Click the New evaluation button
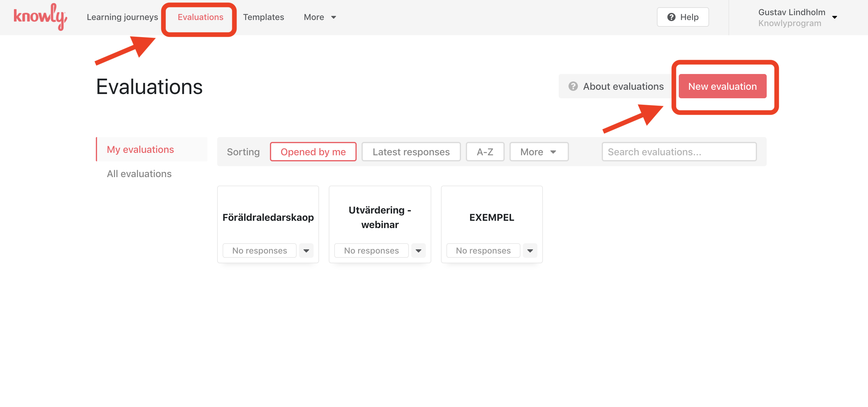The width and height of the screenshot is (868, 407). (722, 86)
